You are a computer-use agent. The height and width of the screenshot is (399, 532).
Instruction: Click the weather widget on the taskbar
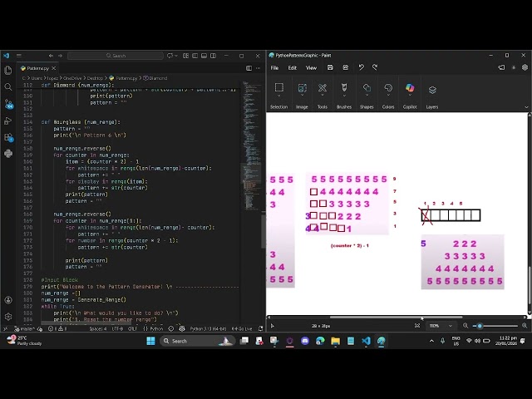[x=24, y=341]
